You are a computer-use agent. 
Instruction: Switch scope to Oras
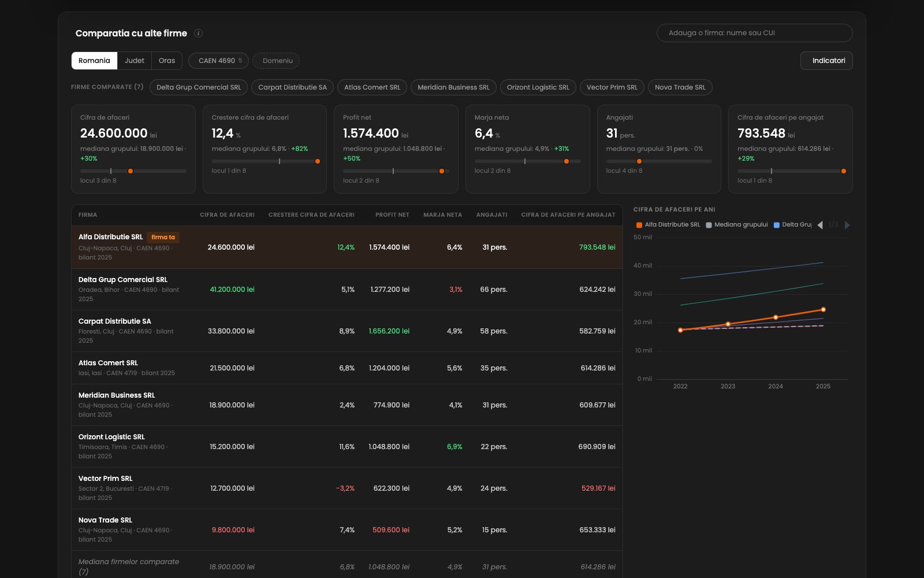167,61
